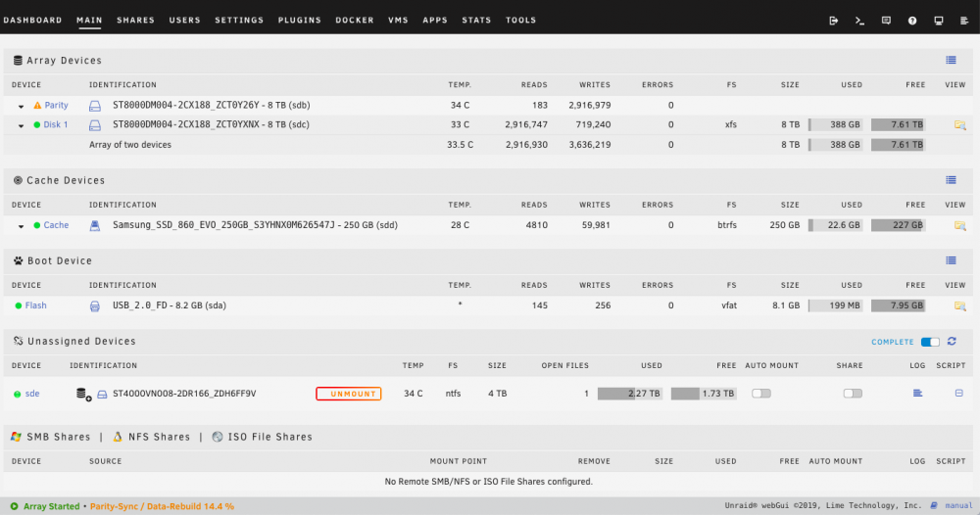Open the Flash device link
This screenshot has height=515, width=980.
(x=35, y=305)
